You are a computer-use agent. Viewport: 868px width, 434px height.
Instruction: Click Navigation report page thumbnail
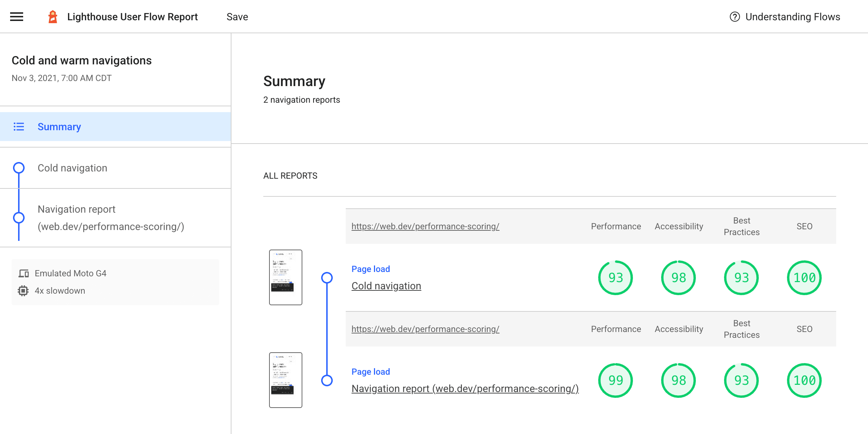[285, 380]
